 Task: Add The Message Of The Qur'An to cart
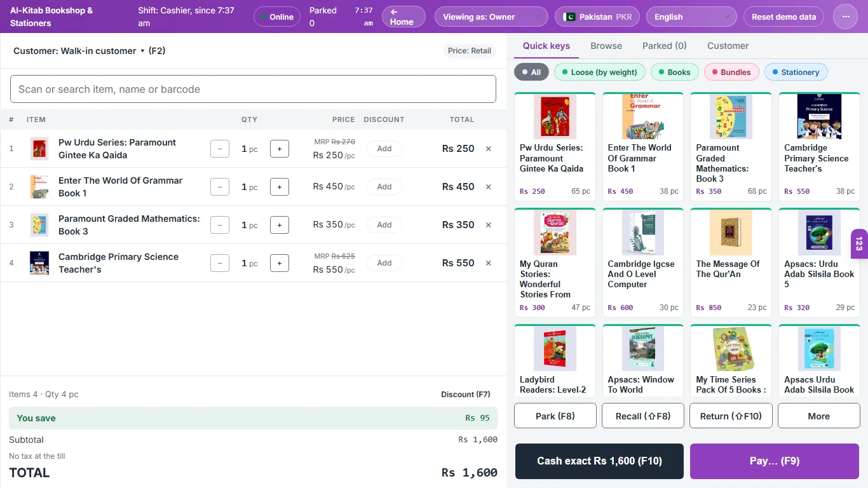click(x=731, y=262)
